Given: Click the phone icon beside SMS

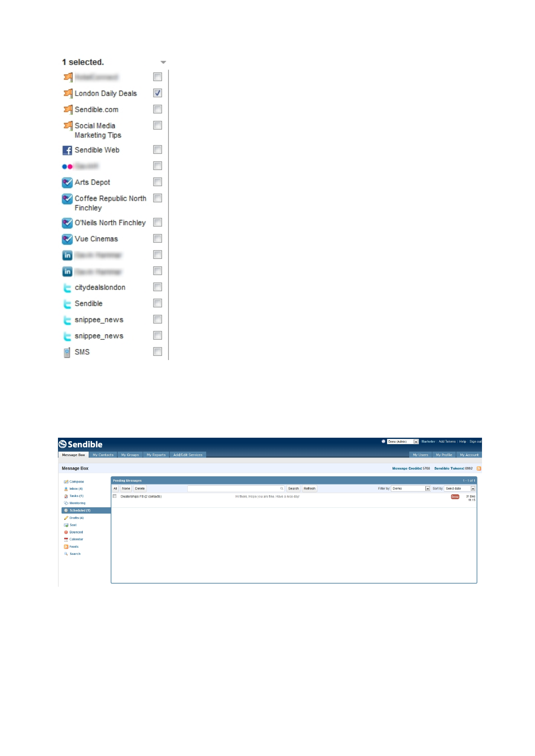Looking at the screenshot, I should point(67,352).
